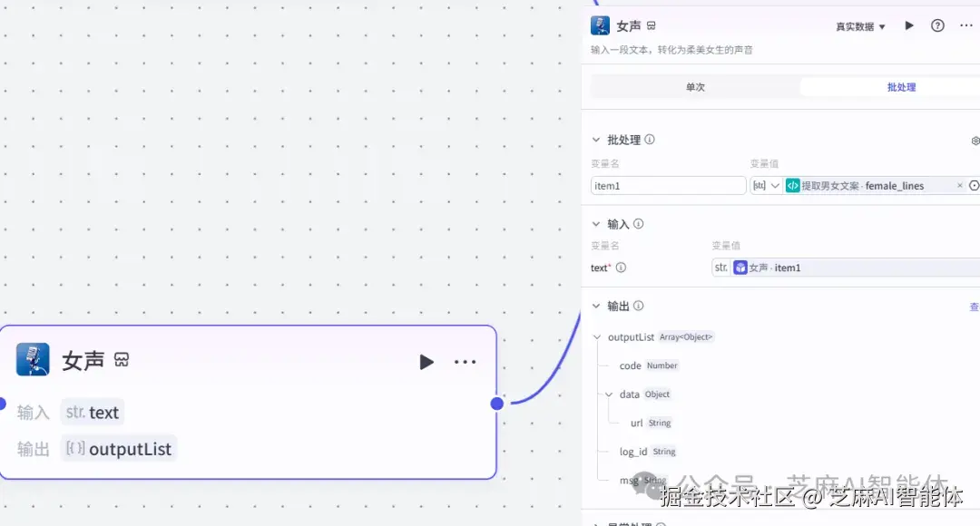This screenshot has width=980, height=526.
Task: Open the help question mark icon
Action: coord(937,25)
